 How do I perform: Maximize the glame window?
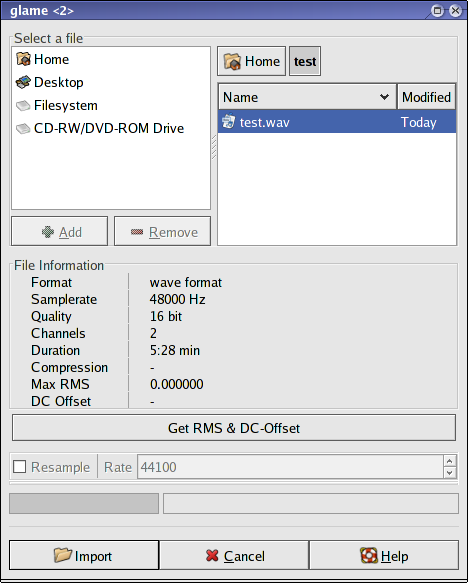click(438, 10)
